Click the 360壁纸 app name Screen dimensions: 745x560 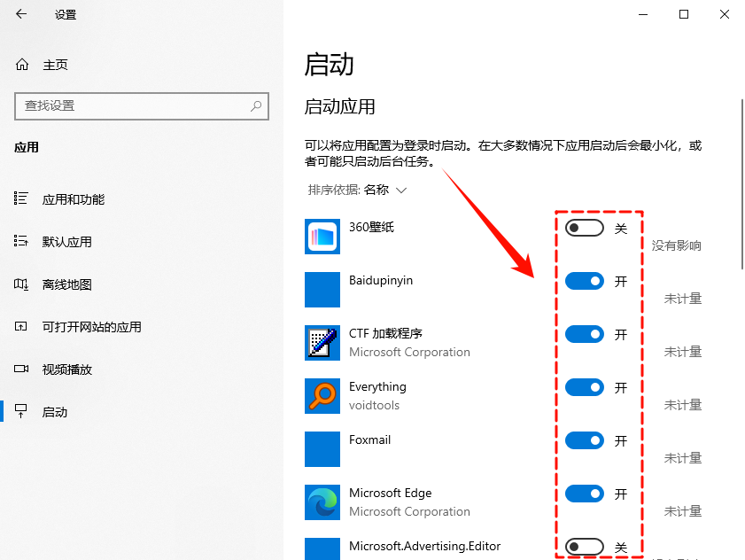pyautogui.click(x=371, y=227)
